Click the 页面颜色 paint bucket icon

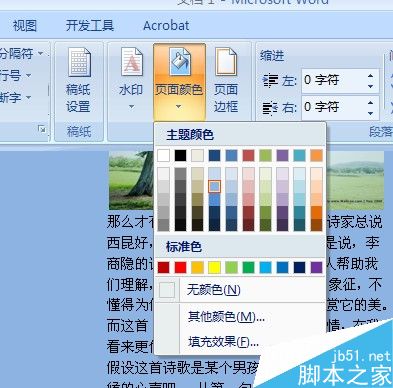(x=179, y=61)
